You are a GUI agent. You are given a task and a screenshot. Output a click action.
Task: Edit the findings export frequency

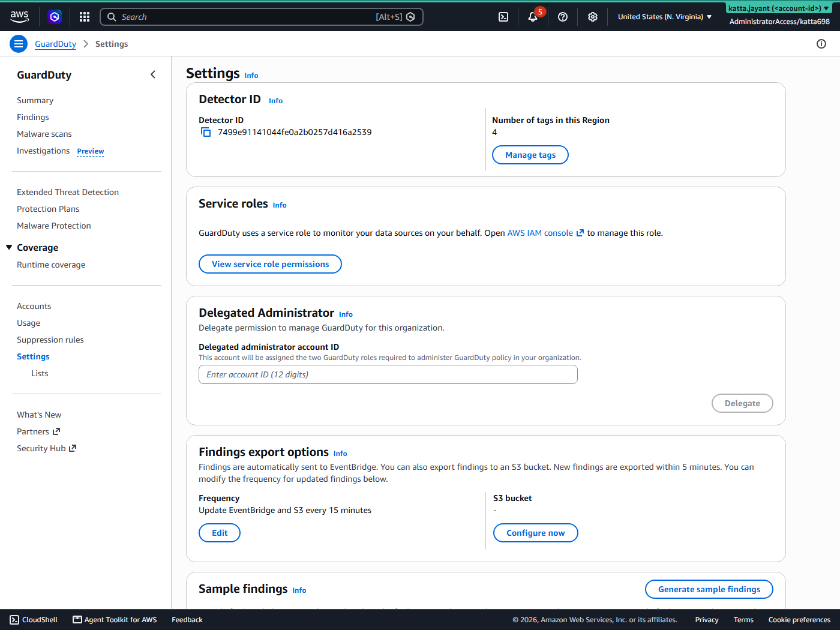[220, 533]
